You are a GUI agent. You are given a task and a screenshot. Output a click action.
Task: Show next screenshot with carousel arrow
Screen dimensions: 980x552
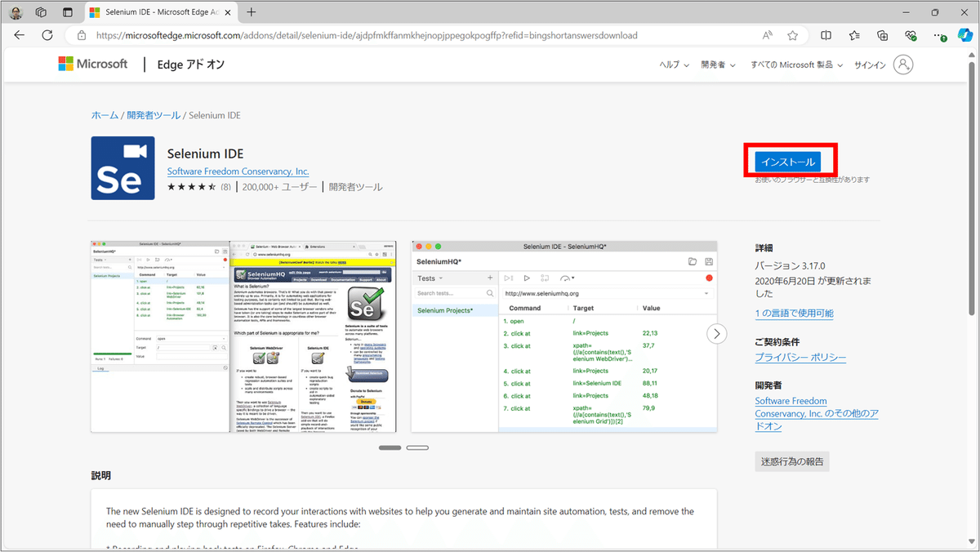(717, 333)
